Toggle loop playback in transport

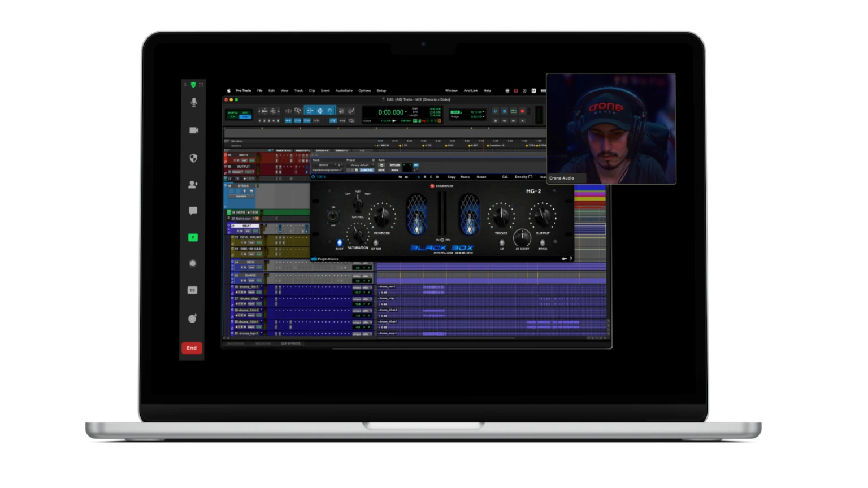point(513,111)
